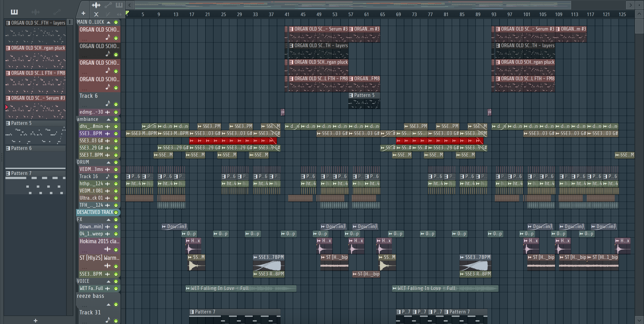Collapse the MAIN O..LUCK track group

[x=108, y=22]
